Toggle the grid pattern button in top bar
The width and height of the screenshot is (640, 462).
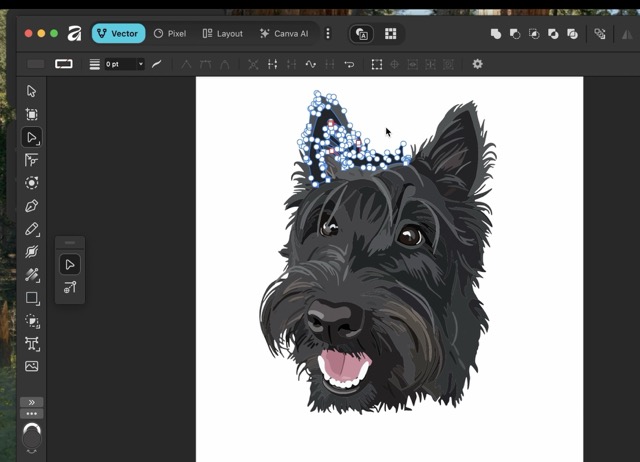click(391, 34)
